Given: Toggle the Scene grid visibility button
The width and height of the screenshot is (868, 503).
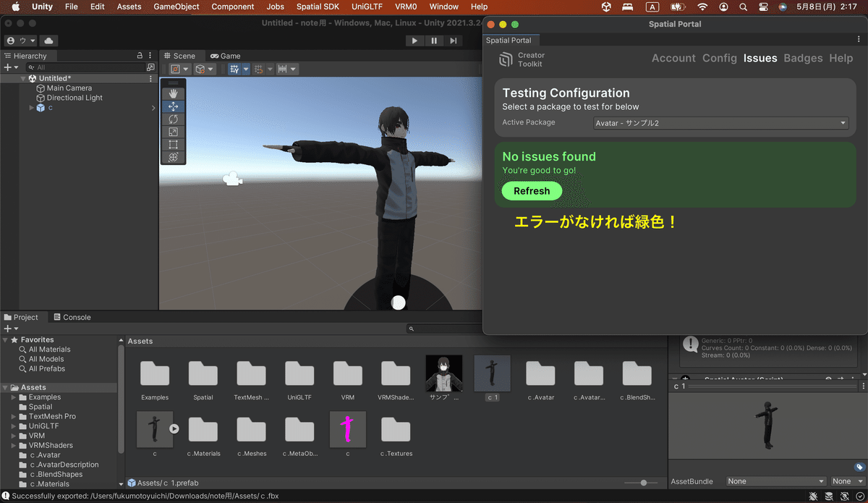Looking at the screenshot, I should tap(234, 69).
